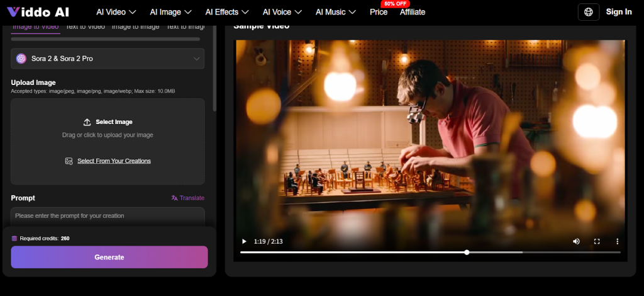Click the Viddo AI logo
Image resolution: width=644 pixels, height=296 pixels.
(x=38, y=11)
